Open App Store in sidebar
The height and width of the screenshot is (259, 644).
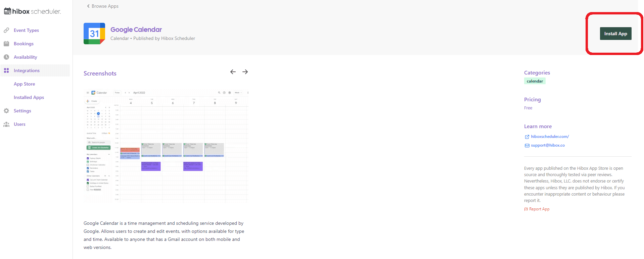[x=24, y=84]
